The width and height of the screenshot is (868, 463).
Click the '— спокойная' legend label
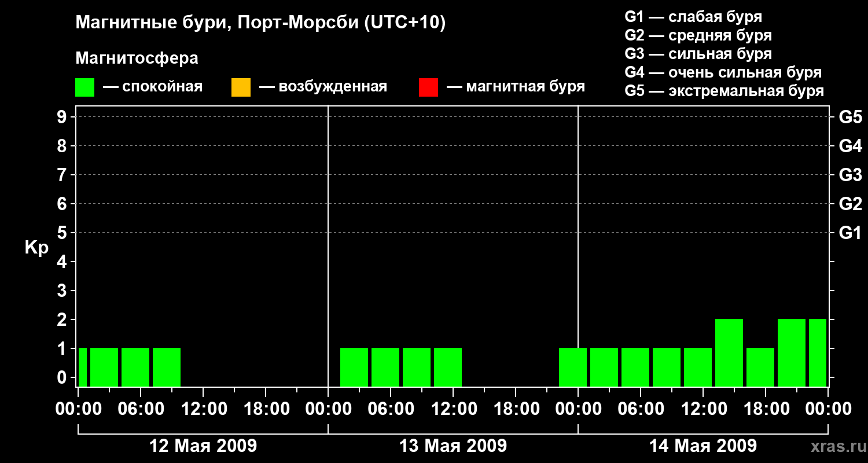(x=153, y=87)
